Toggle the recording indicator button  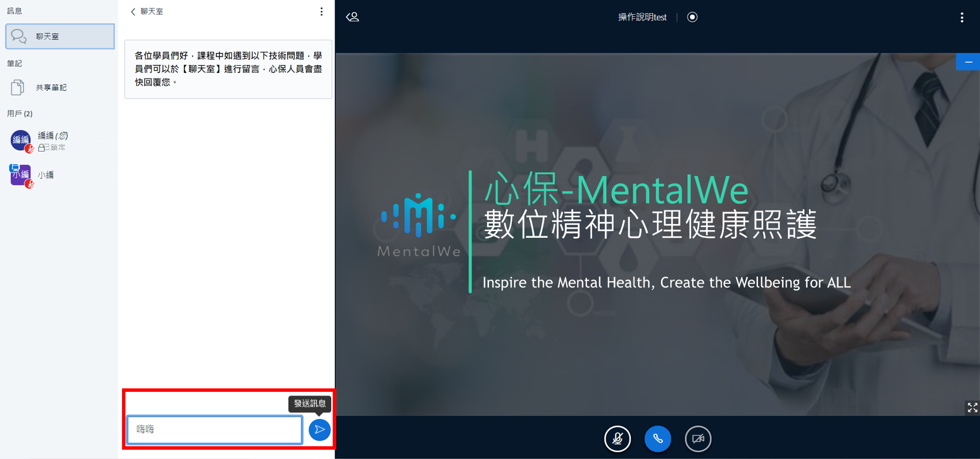(692, 17)
